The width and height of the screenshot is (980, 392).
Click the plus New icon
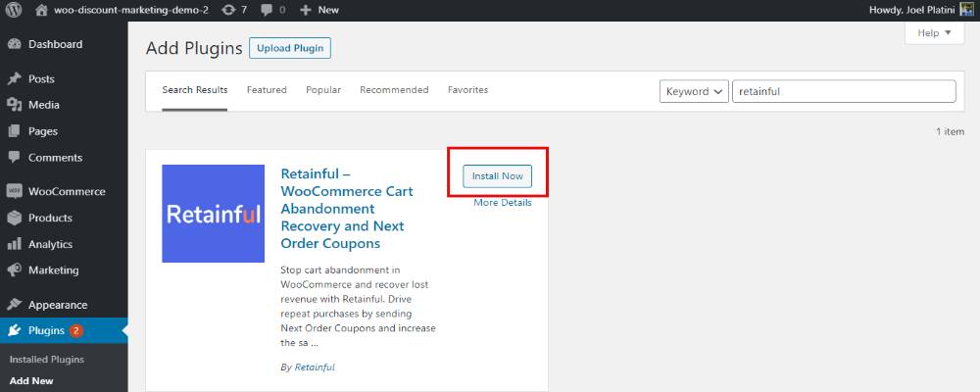point(306,10)
